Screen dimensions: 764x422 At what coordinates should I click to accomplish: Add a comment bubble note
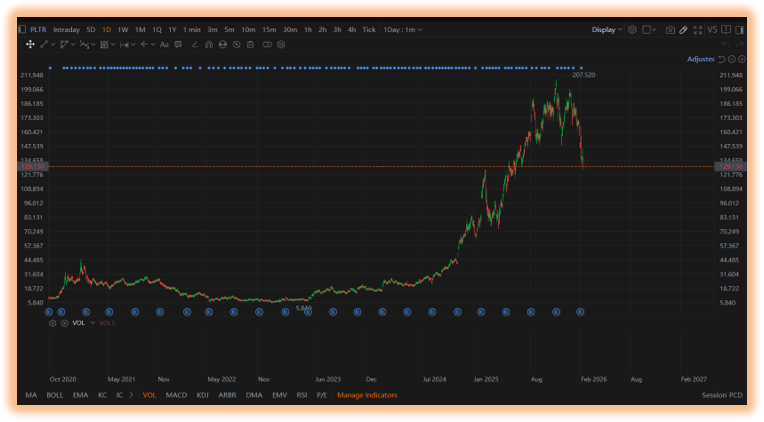[x=178, y=44]
